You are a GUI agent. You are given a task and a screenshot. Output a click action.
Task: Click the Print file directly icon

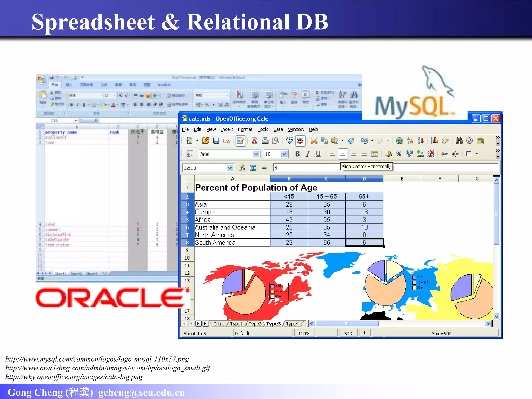[x=265, y=141]
